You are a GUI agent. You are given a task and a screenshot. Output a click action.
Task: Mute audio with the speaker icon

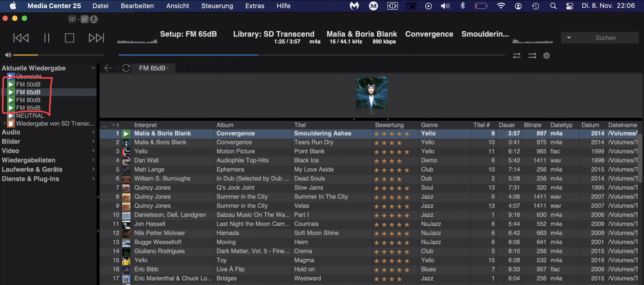click(x=8, y=55)
